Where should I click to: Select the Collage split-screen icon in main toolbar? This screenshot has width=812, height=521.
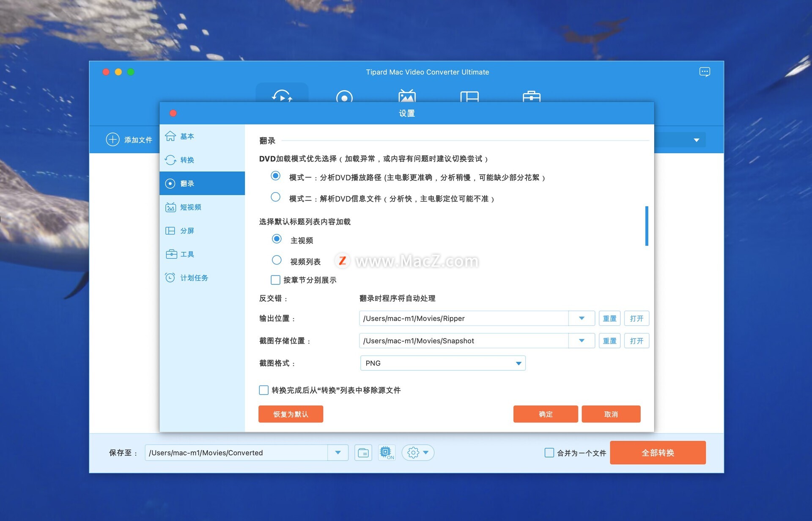(469, 96)
